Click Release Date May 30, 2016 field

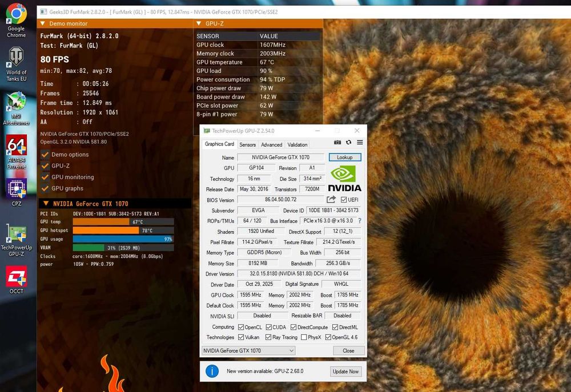click(254, 189)
